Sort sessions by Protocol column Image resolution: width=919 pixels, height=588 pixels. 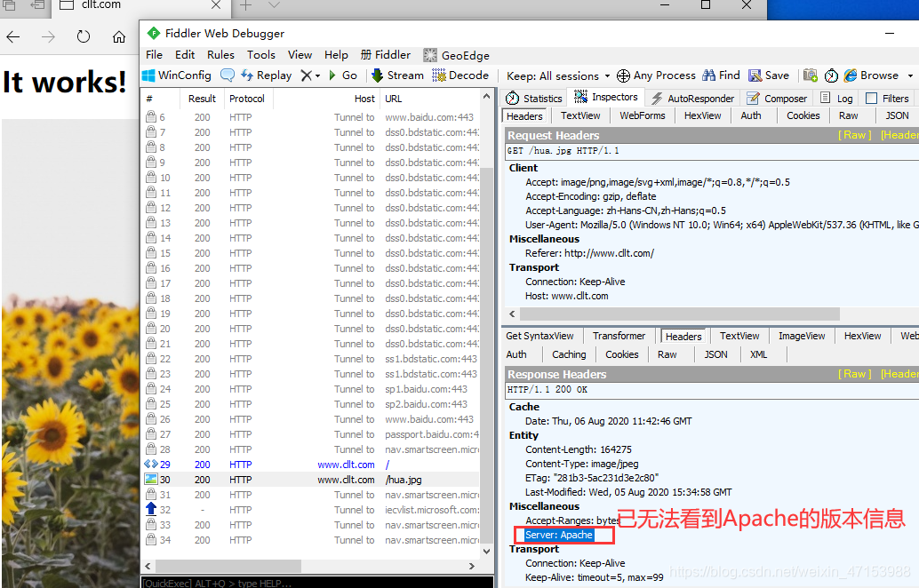(247, 99)
